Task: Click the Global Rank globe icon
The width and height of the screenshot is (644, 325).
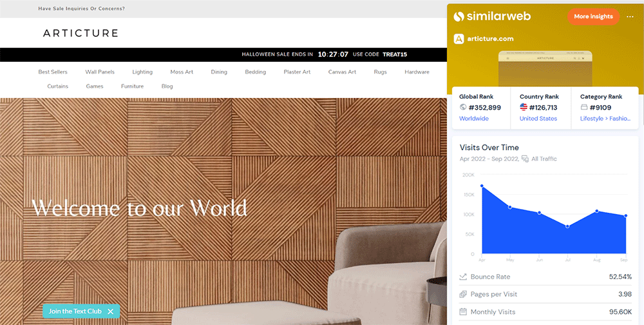Action: point(463,108)
